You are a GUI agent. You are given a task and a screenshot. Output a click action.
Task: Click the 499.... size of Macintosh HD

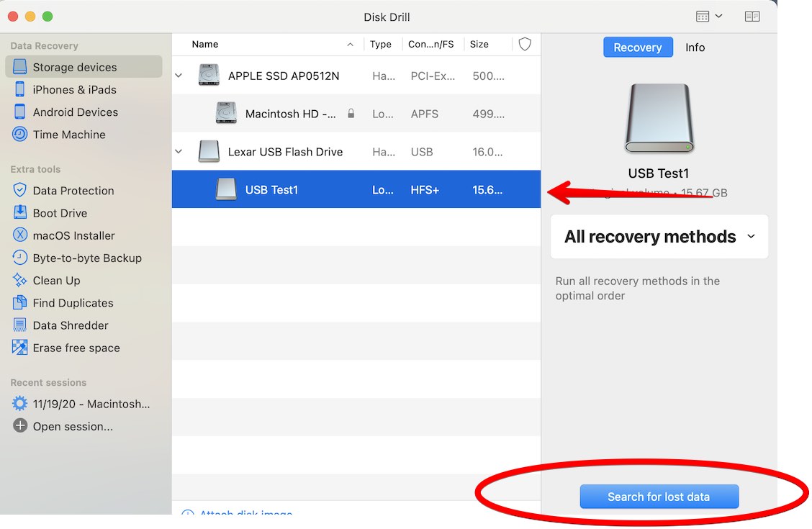tap(488, 114)
